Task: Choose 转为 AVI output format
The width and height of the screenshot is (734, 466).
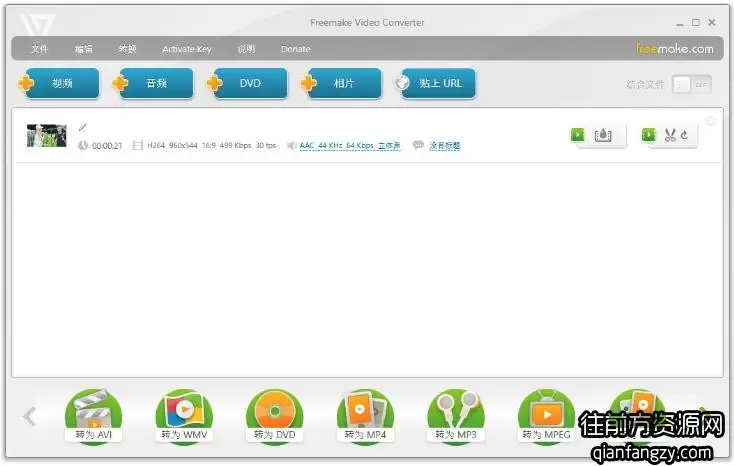Action: click(93, 416)
